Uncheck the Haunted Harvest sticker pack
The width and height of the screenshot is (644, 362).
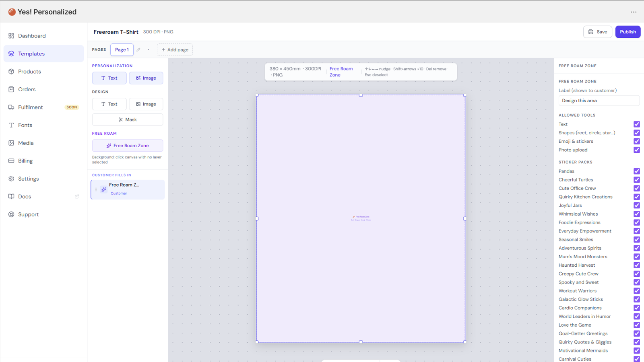[637, 265]
